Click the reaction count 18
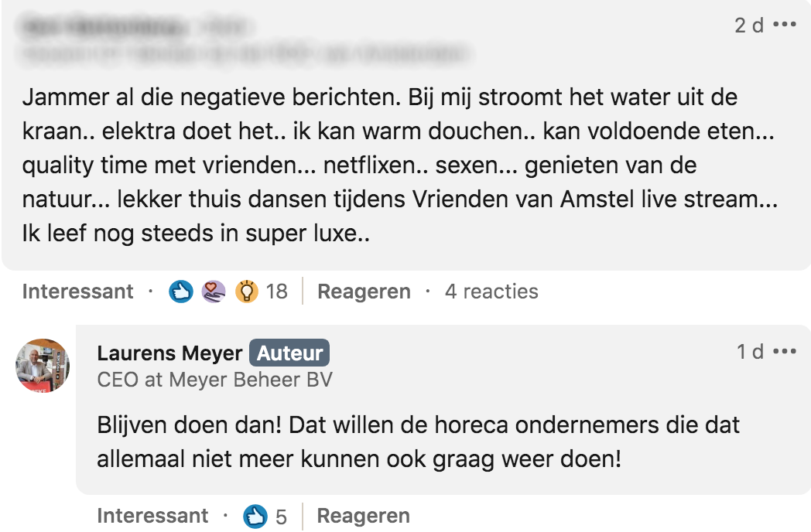This screenshot has height=532, width=811. click(x=276, y=292)
